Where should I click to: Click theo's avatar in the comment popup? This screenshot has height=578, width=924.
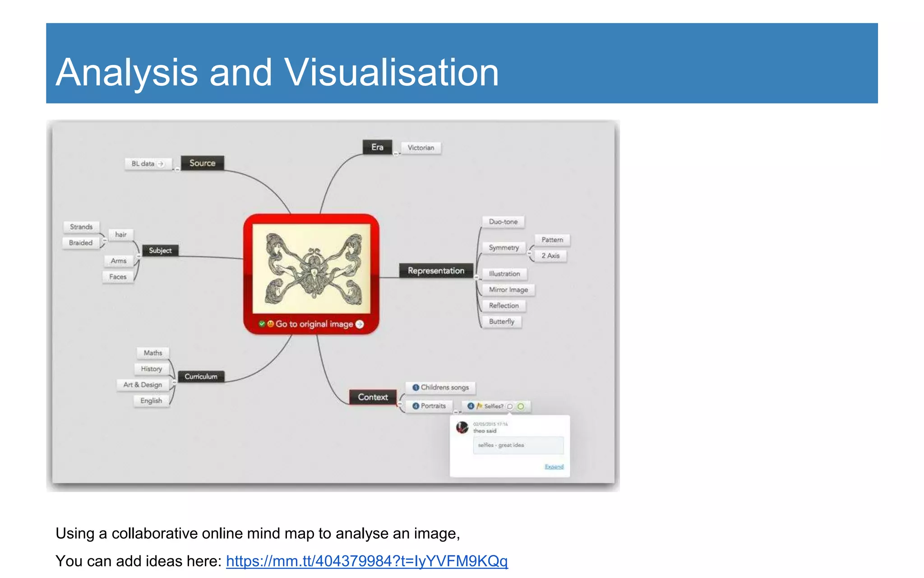point(462,427)
